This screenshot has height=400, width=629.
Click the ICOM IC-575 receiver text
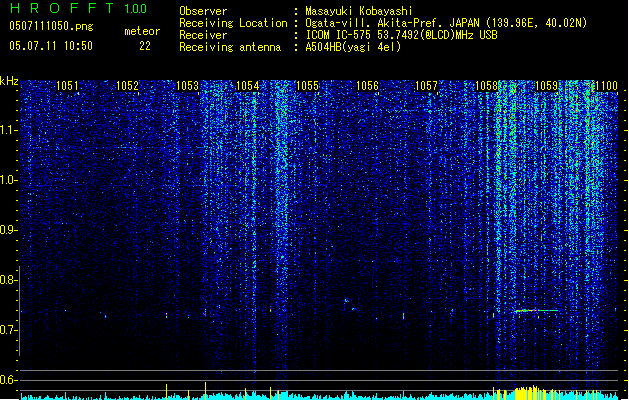coord(401,35)
